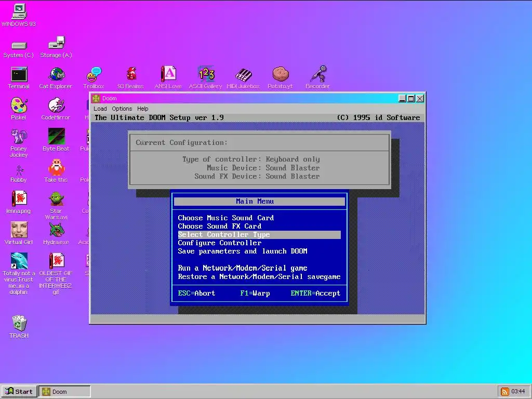Launch the MIDI Jukebox icon
Screen dimensions: 532x399
[x=243, y=79]
